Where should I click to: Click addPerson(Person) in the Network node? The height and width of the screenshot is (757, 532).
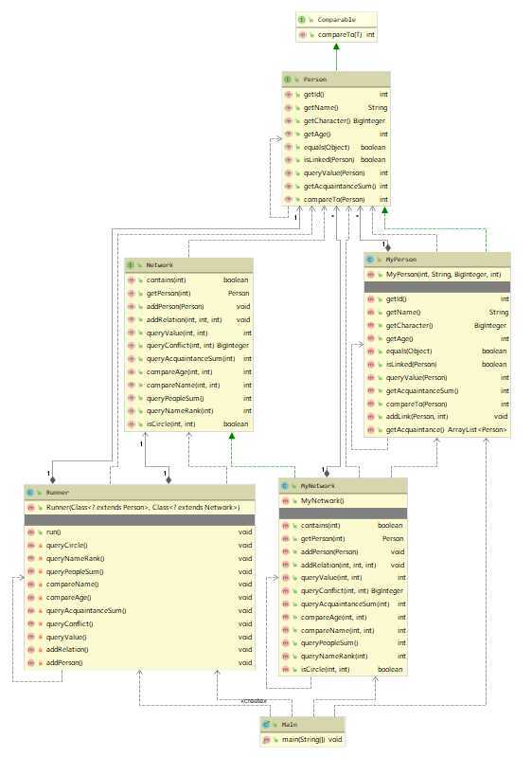[175, 307]
